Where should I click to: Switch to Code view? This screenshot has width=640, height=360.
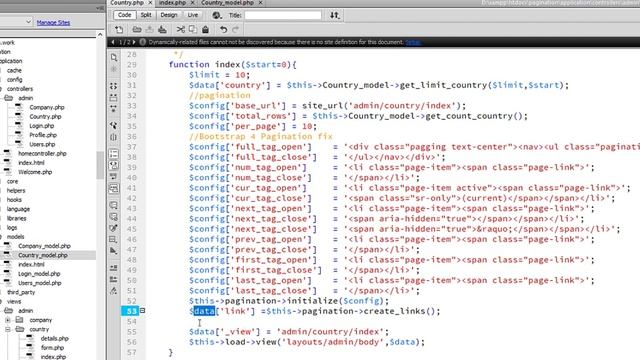click(124, 15)
